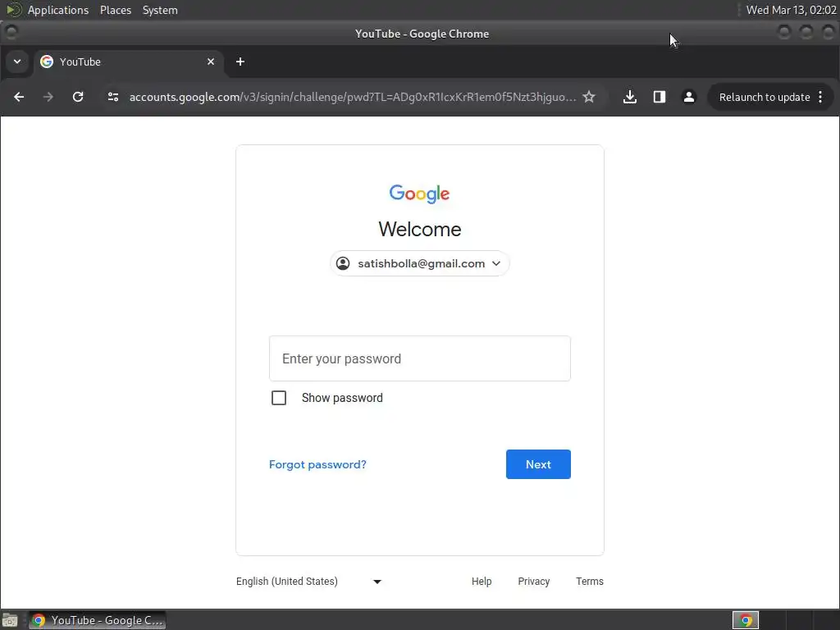Click the Welcome heading text
840x630 pixels.
pos(419,230)
